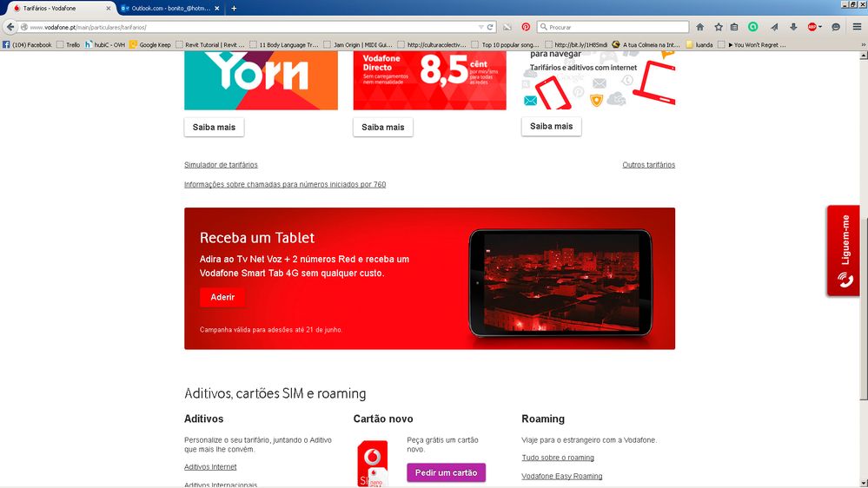This screenshot has width=868, height=488.
Task: Open the chat bubble toolbar icon
Action: 836,27
